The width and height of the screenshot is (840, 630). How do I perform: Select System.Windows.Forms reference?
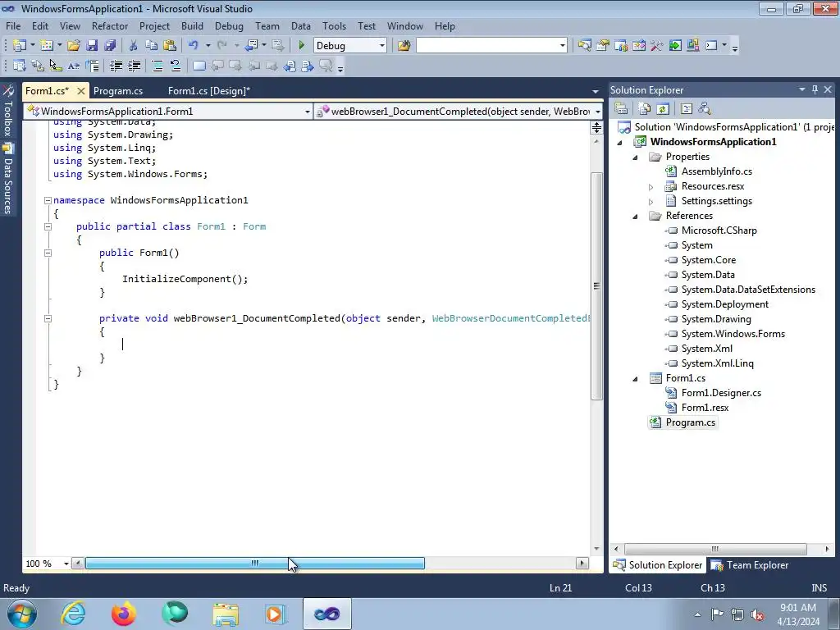(733, 334)
